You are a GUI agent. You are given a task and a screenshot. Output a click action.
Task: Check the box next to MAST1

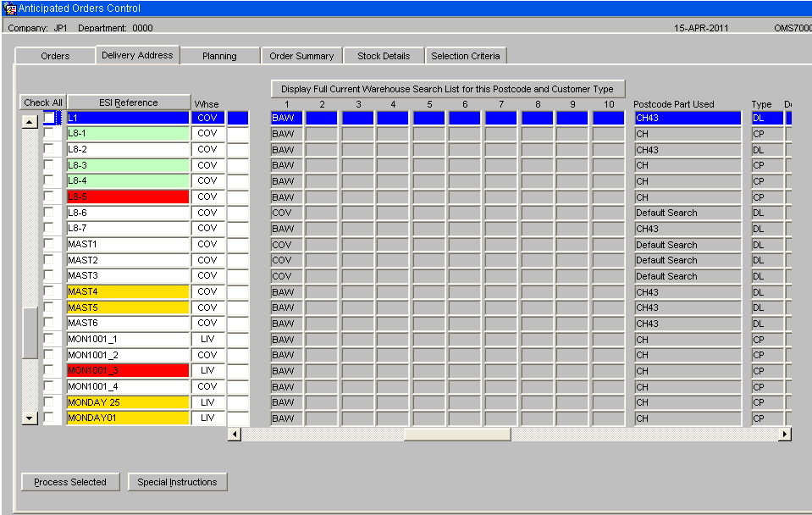coord(48,244)
